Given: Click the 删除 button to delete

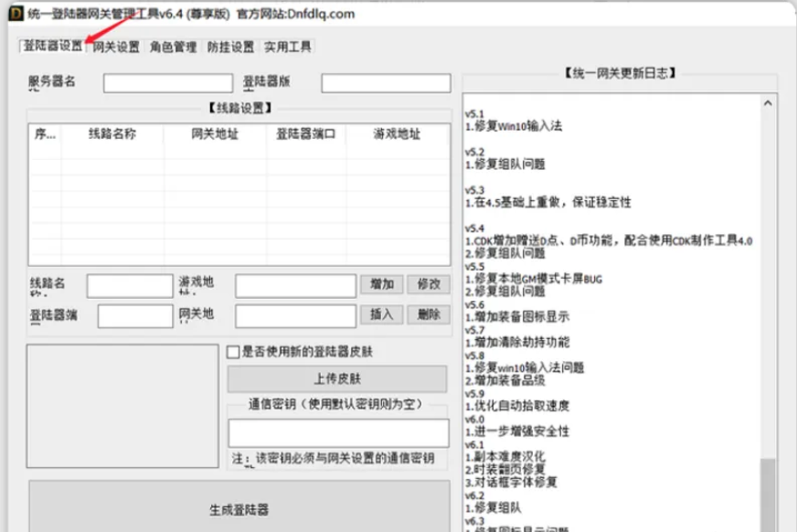Looking at the screenshot, I should [x=430, y=314].
